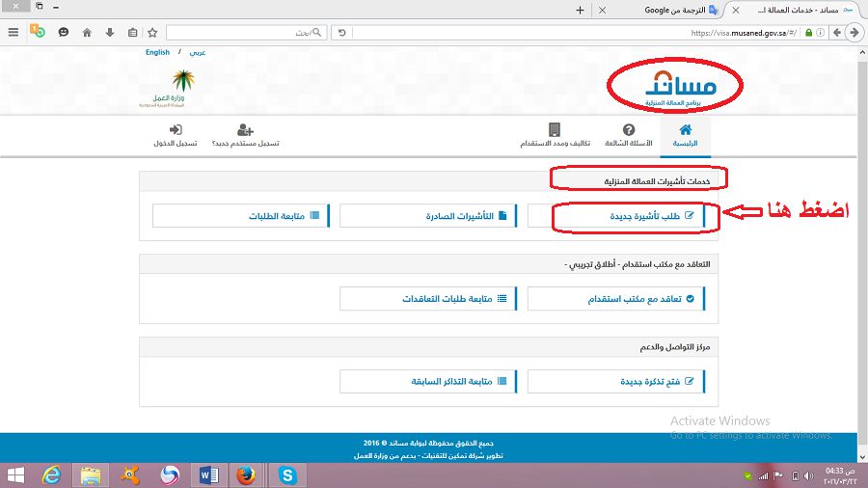Open File Explorer from taskbar
The image size is (868, 488).
tap(91, 475)
